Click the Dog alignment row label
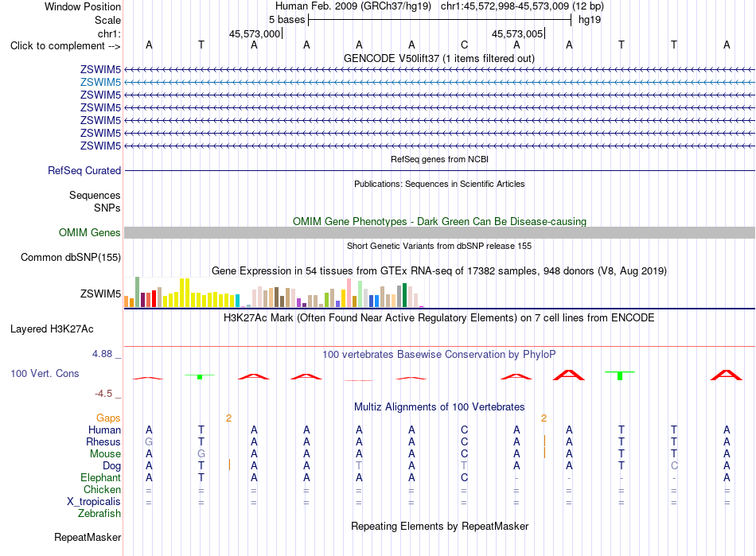 coord(111,466)
